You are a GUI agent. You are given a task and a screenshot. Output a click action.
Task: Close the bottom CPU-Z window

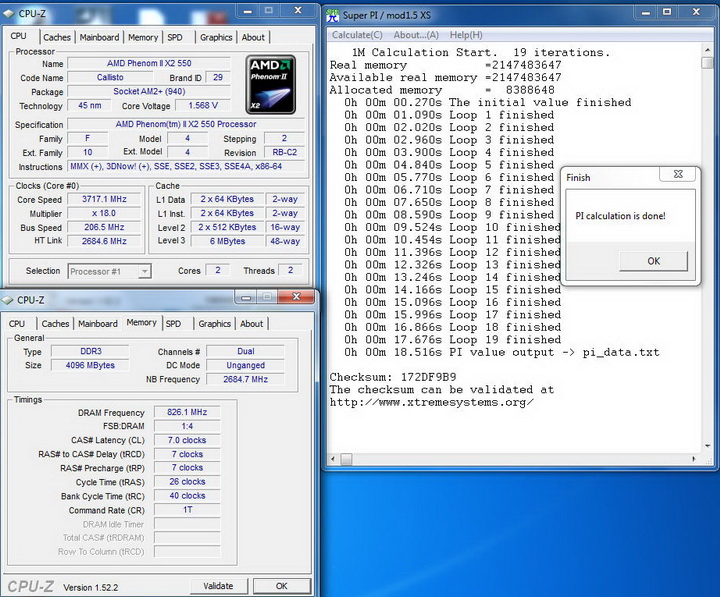click(x=296, y=297)
